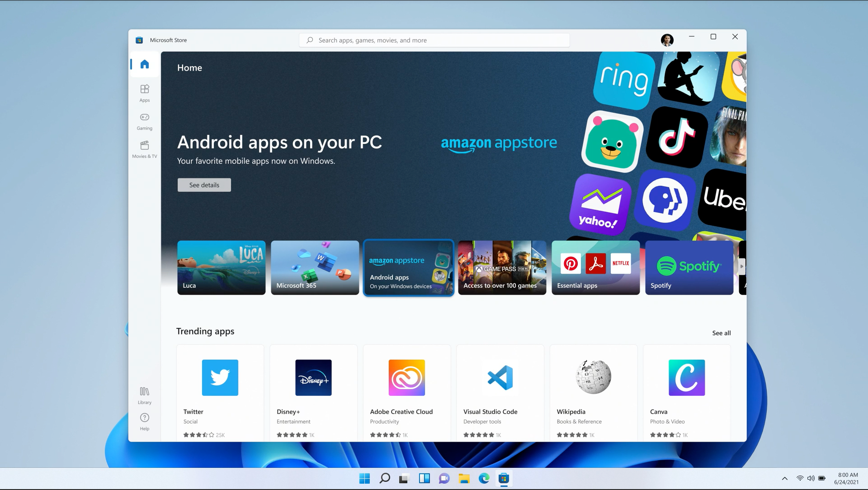
Task: Click the Windows Start button on taskbar
Action: click(x=363, y=478)
